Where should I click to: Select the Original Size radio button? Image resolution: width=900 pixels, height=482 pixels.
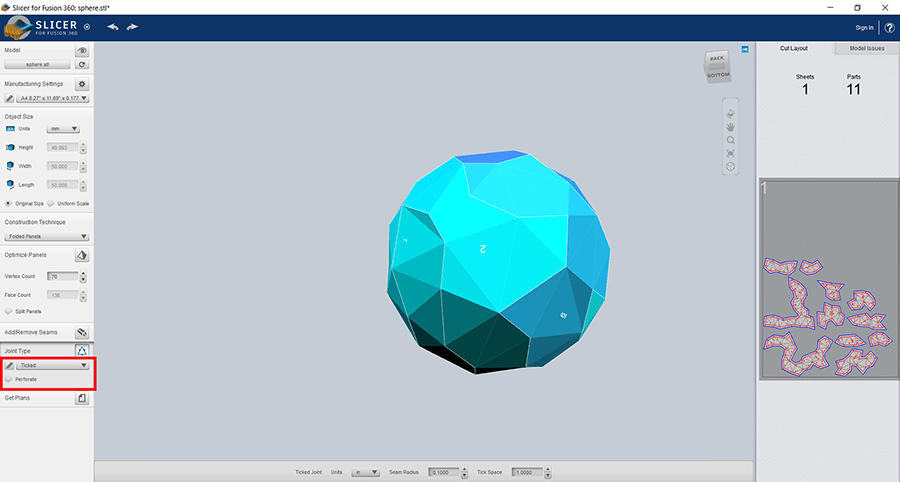click(8, 203)
